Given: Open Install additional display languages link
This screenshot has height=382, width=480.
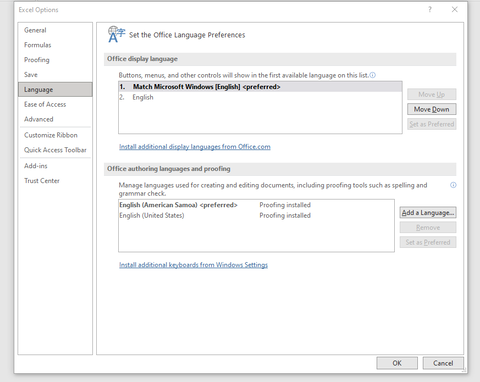Looking at the screenshot, I should pos(195,147).
